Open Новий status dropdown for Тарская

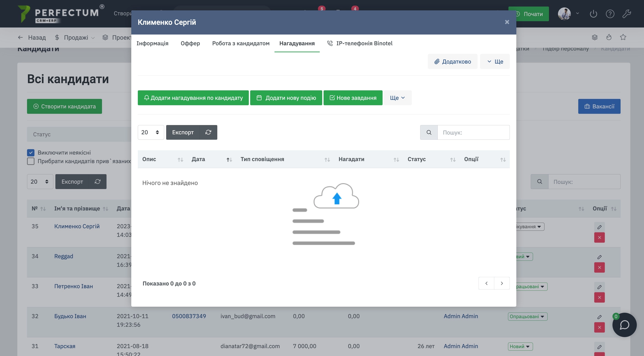tap(520, 347)
